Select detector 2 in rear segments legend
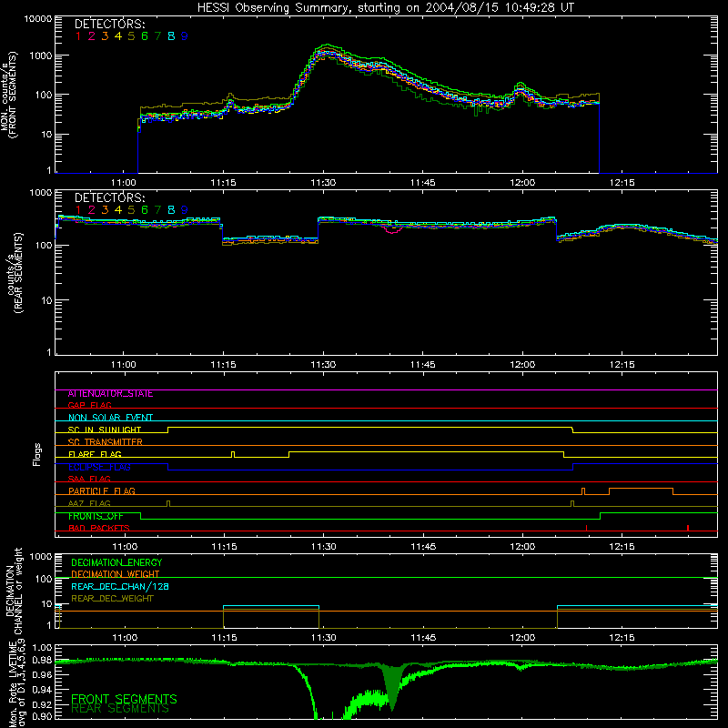Image resolution: width=728 pixels, height=728 pixels. [92, 210]
